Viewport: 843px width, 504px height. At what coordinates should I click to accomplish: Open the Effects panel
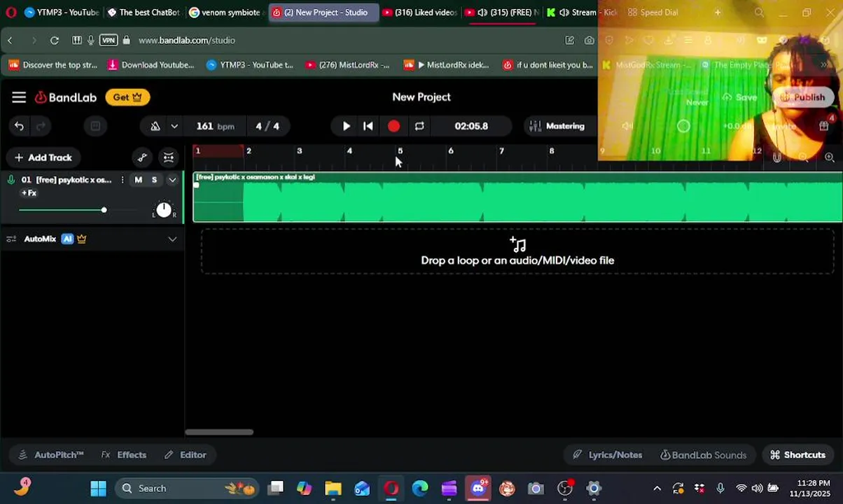point(124,455)
